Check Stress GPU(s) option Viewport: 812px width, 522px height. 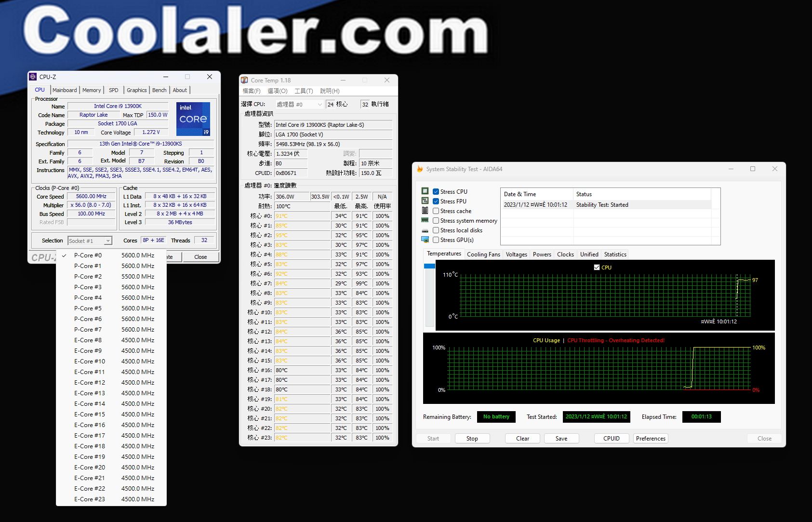[x=436, y=240]
